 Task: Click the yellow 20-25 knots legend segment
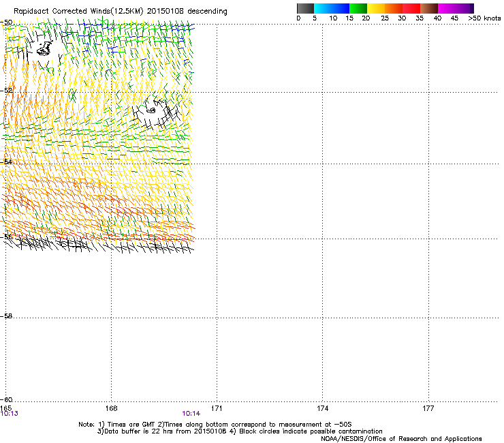pyautogui.click(x=376, y=8)
